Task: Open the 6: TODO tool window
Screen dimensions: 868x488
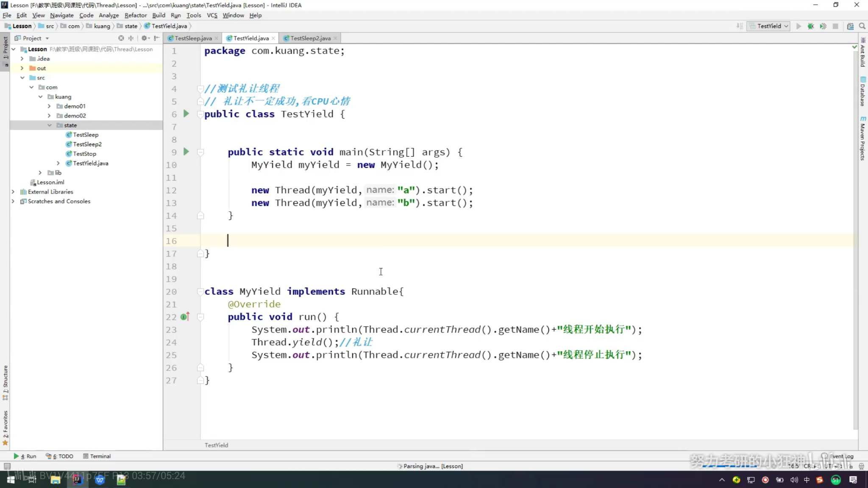Action: [x=59, y=456]
